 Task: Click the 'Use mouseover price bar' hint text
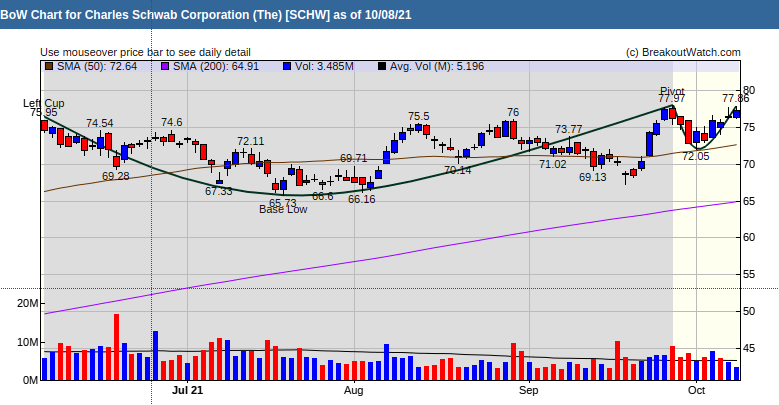pyautogui.click(x=145, y=52)
